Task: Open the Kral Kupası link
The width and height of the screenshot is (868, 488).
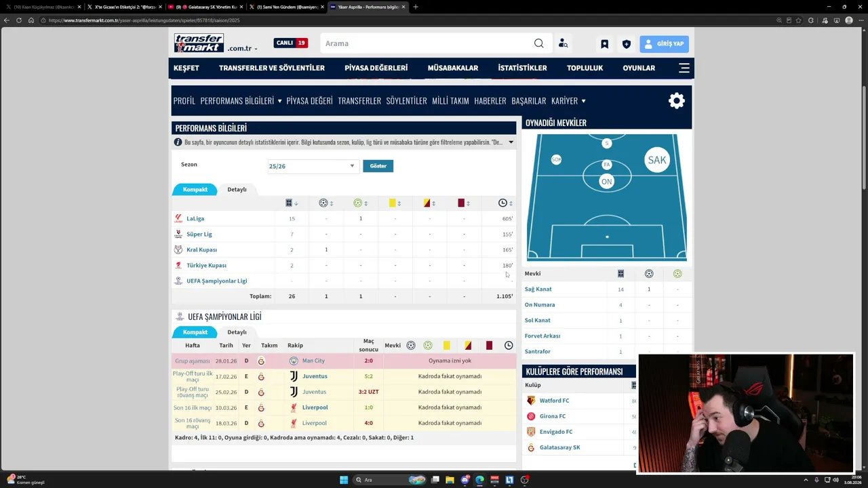Action: [201, 250]
